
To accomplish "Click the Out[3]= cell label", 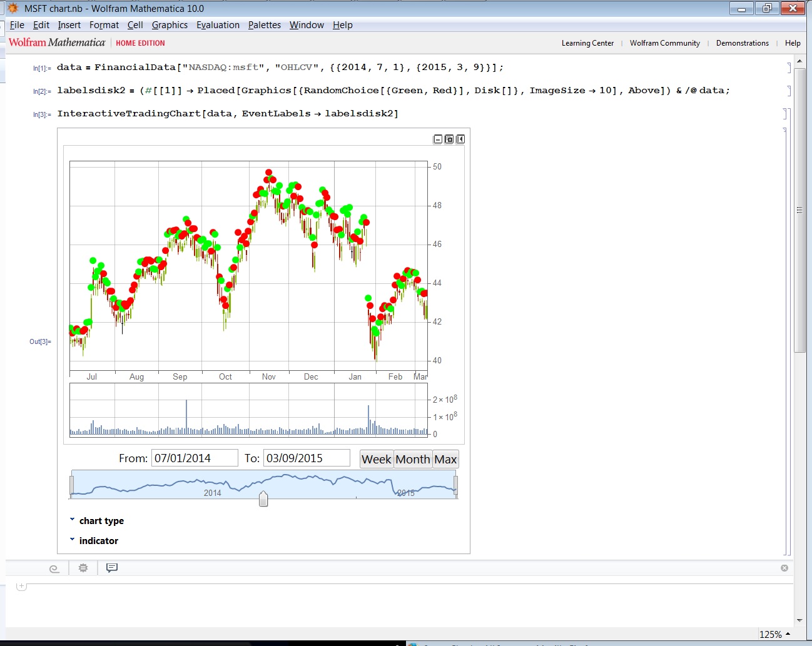I will pos(40,341).
